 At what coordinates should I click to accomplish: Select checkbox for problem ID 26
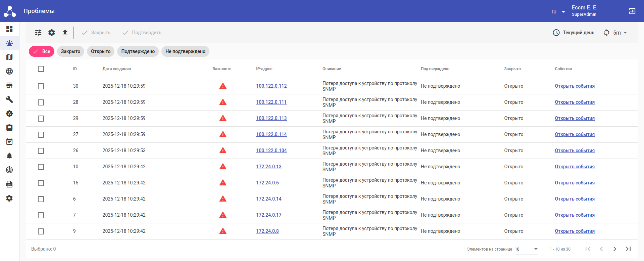[41, 151]
